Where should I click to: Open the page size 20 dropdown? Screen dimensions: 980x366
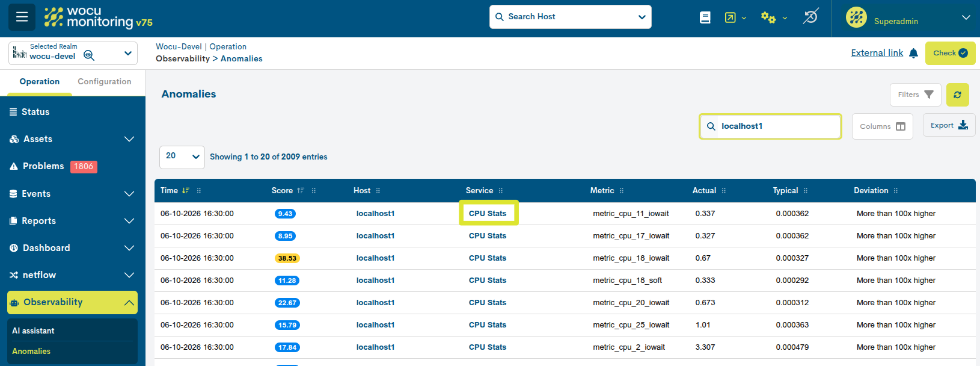[182, 157]
